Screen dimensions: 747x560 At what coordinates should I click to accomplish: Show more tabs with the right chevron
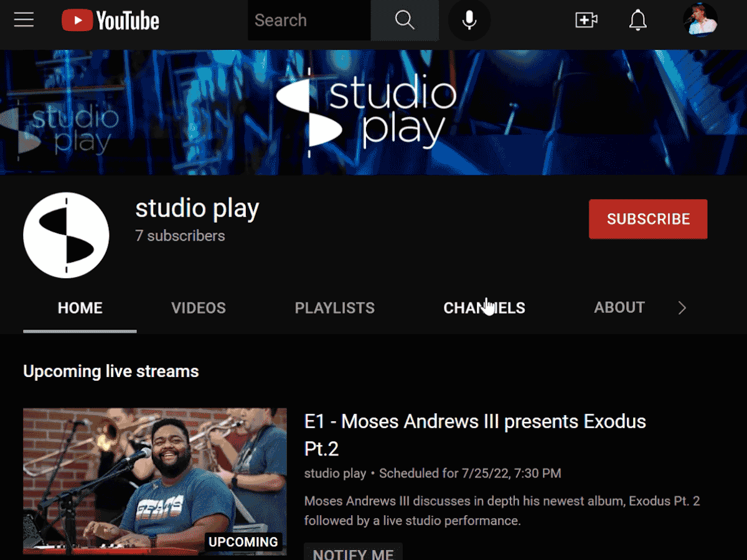click(682, 308)
